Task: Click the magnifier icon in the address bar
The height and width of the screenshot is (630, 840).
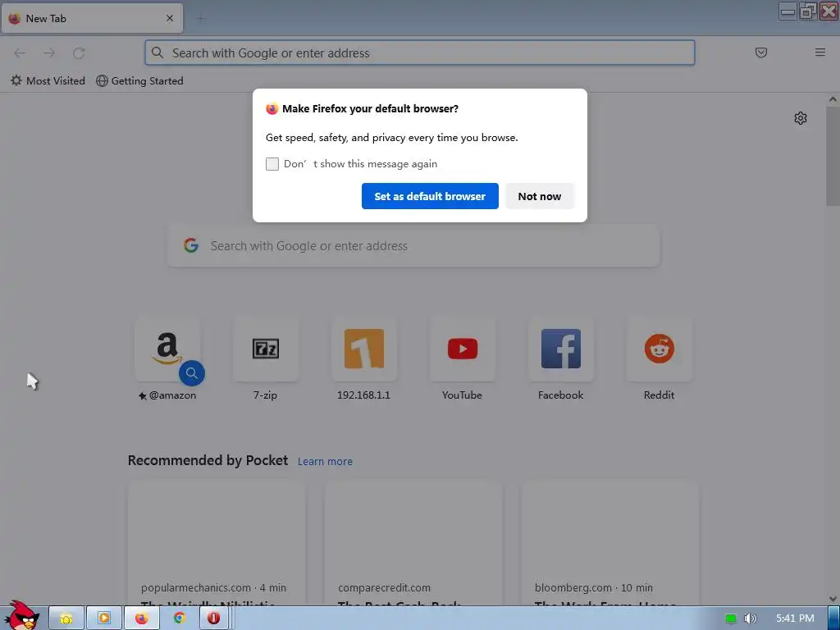Action: pos(157,52)
